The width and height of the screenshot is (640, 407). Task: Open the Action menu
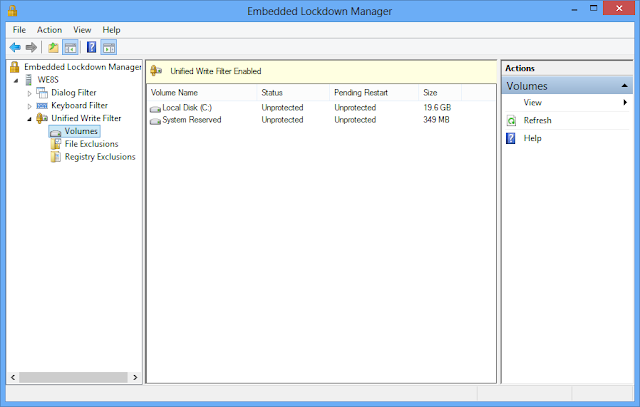click(49, 30)
